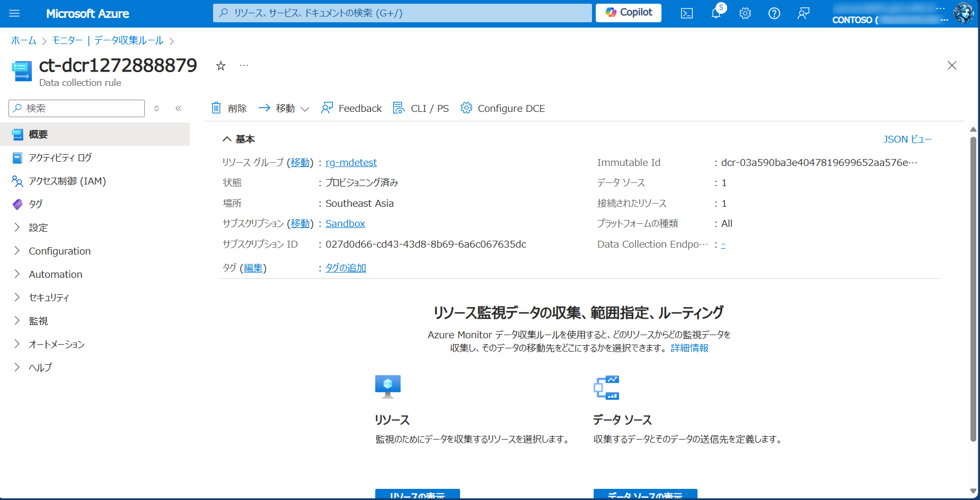Expand the 移動 dropdown
The height and width of the screenshot is (500, 980).
coord(284,108)
